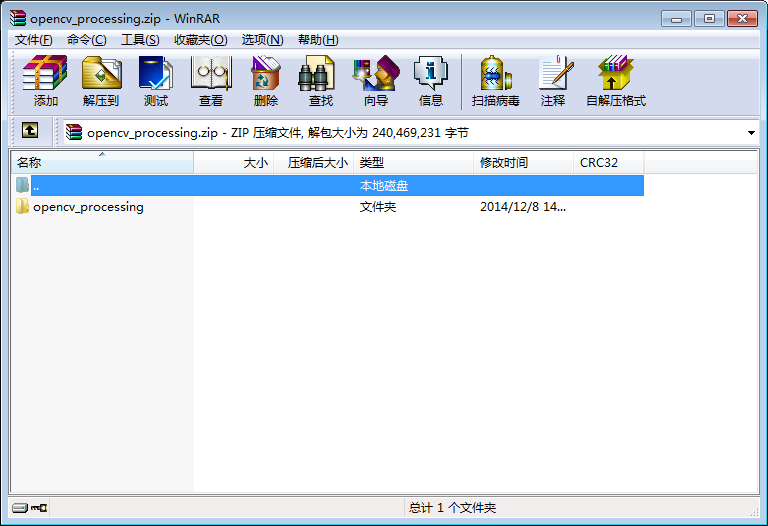The image size is (768, 526).
Task: Sort by Size (大小) column header
Action: [234, 163]
